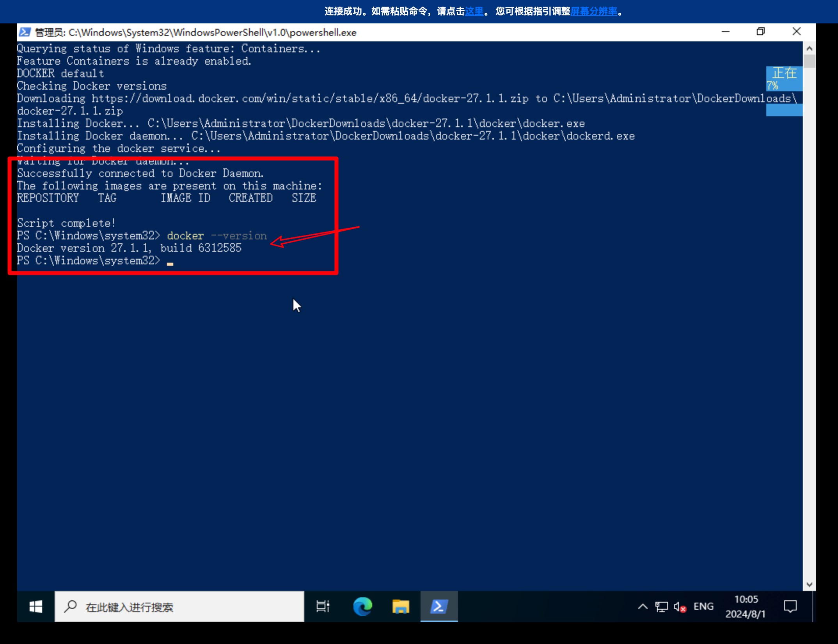Screen dimensions: 838x644
Task: Click the 屏幕分辨率 resolution link
Action: pyautogui.click(x=594, y=11)
